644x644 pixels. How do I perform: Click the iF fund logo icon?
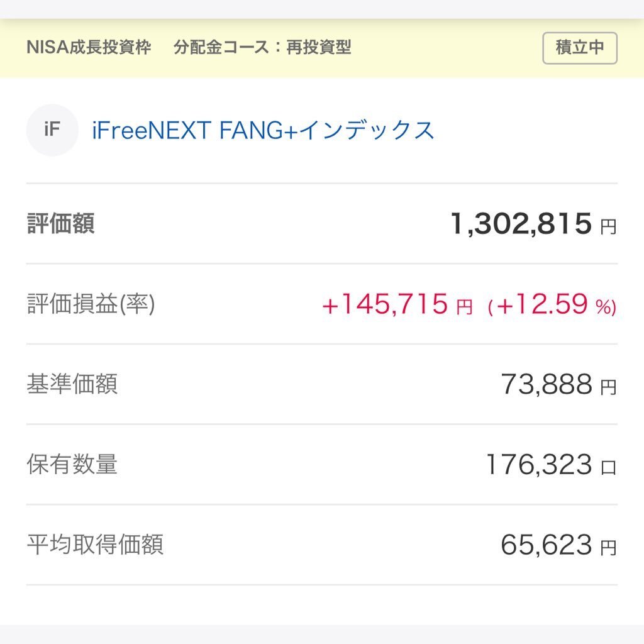point(52,130)
